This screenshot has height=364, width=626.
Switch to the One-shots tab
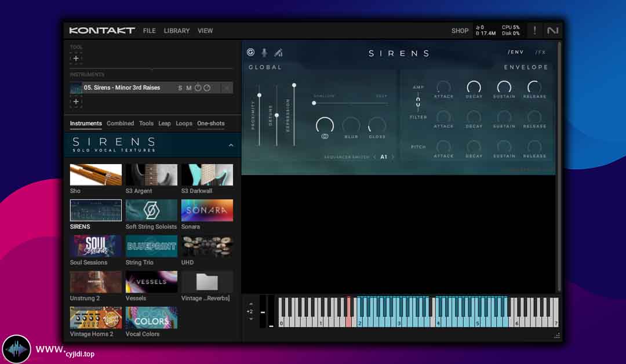coord(211,123)
